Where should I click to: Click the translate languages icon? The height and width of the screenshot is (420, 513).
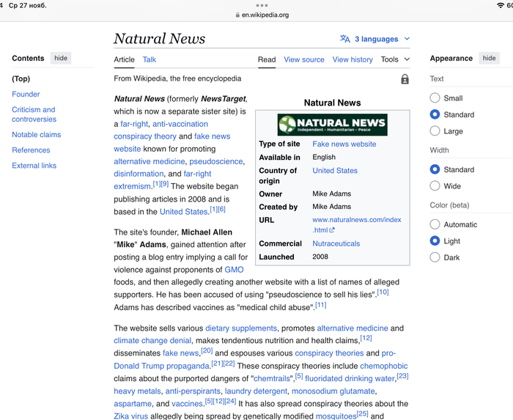[x=344, y=39]
